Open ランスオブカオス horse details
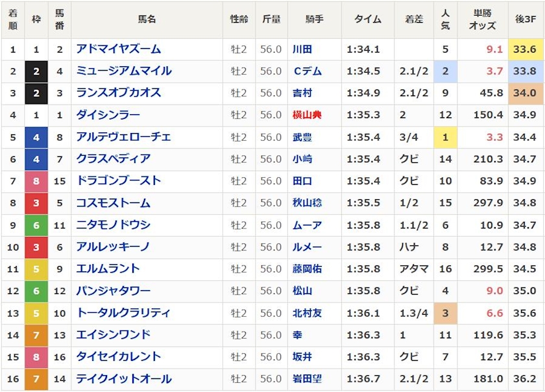 tap(118, 93)
